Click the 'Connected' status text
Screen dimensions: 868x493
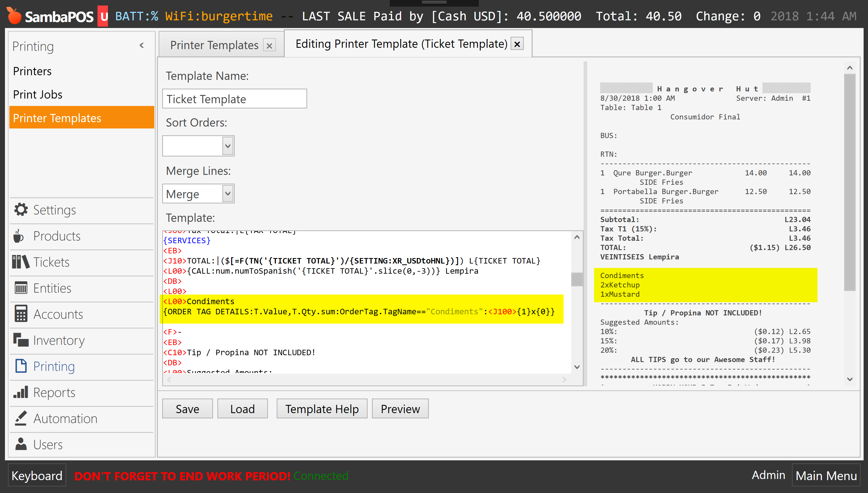[321, 476]
